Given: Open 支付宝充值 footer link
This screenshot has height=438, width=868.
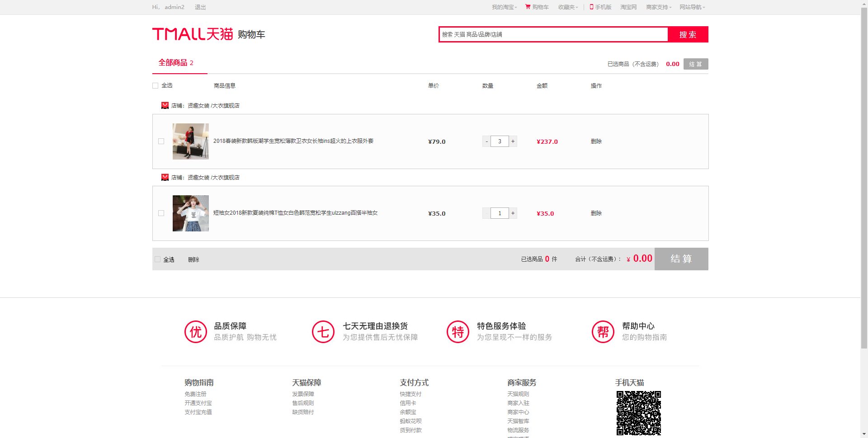Looking at the screenshot, I should 198,412.
